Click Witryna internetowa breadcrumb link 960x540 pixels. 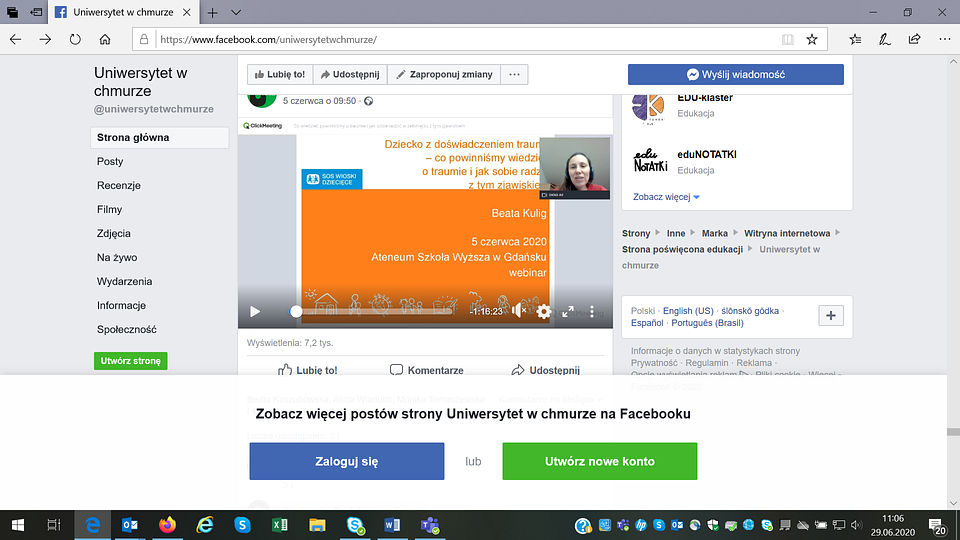(x=787, y=233)
